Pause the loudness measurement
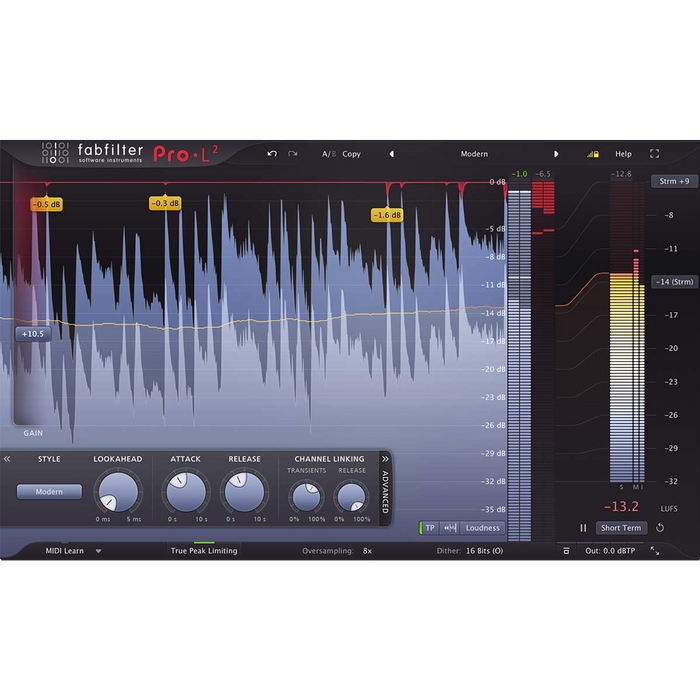 (583, 528)
